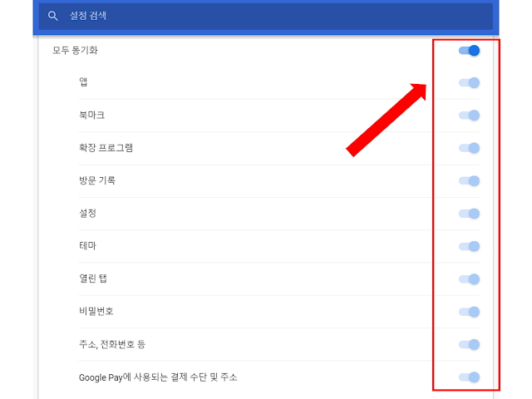The width and height of the screenshot is (532, 399).
Task: Click the 열린 탭 label text
Action: coord(93,278)
